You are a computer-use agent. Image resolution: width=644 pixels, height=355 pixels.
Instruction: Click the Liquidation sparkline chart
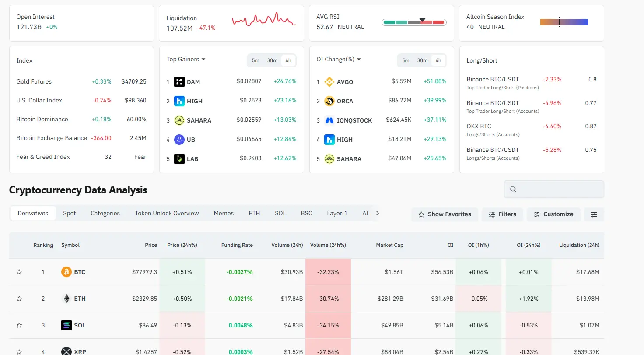point(264,20)
